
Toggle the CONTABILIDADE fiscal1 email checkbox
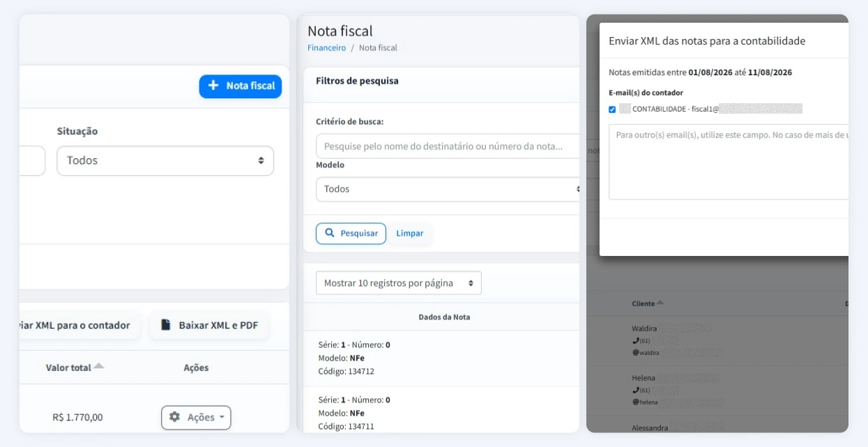tap(612, 109)
